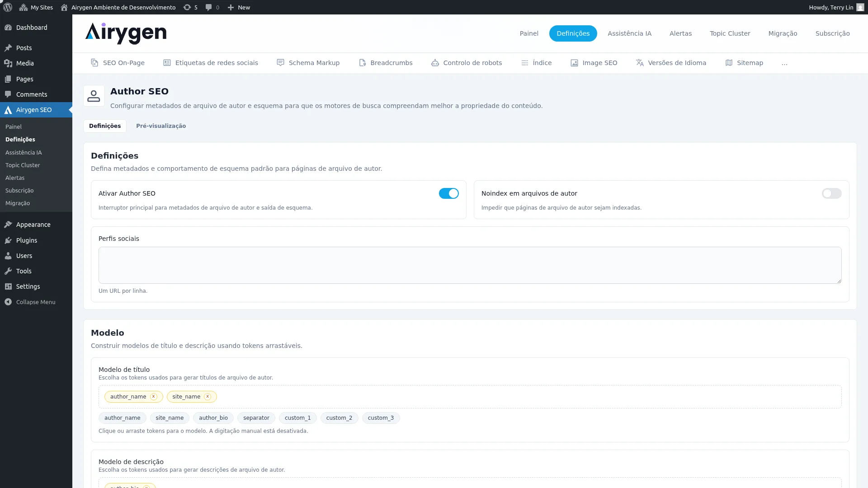This screenshot has height=488, width=868.
Task: Add the custom_2 token to title
Action: pos(339,418)
